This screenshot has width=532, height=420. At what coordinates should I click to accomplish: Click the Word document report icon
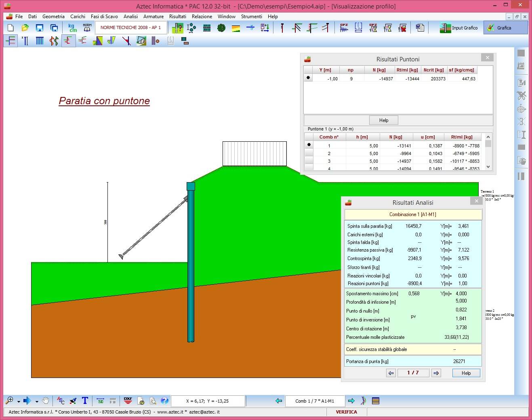420,28
